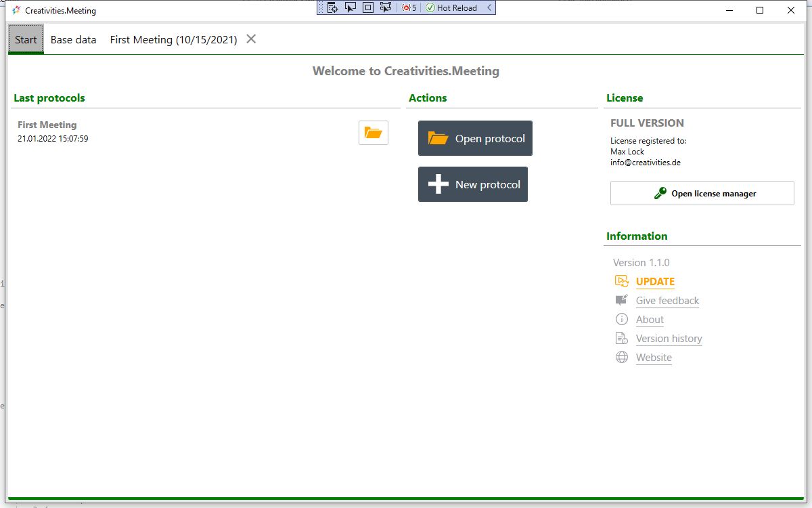Click Select Element debug toolbar icon
This screenshot has width=812, height=508.
coord(351,7)
